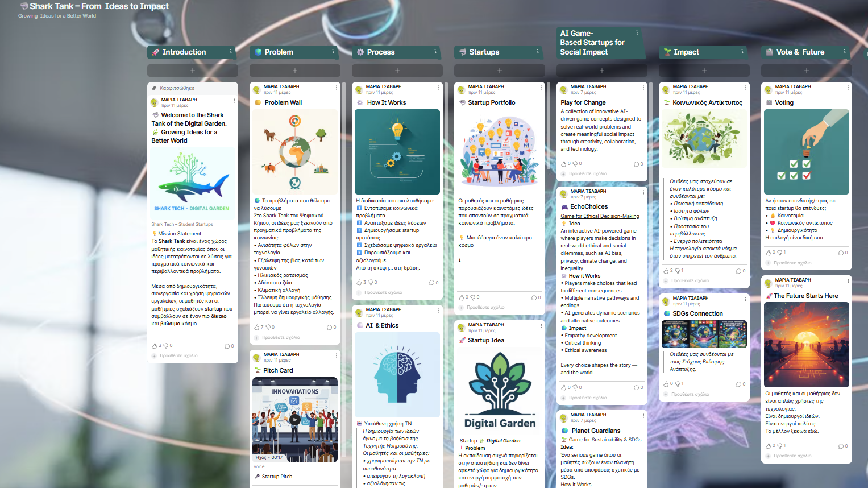Click thumbs down on SDGs Connection post
Screen dimensions: 868x488
point(678,384)
